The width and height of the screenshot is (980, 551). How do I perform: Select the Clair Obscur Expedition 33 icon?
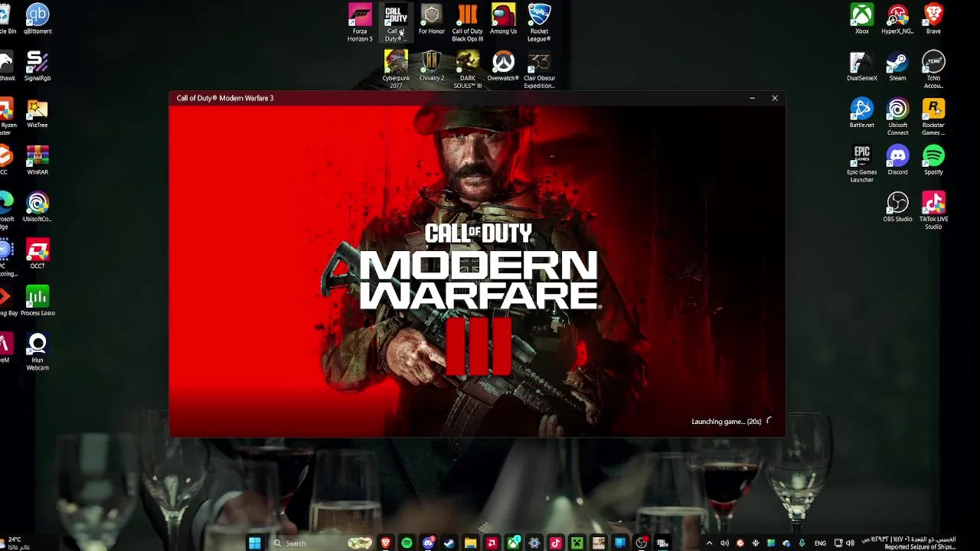(539, 70)
